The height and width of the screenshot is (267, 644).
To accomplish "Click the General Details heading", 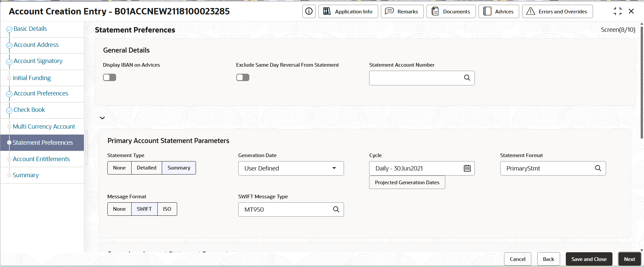I will [126, 50].
